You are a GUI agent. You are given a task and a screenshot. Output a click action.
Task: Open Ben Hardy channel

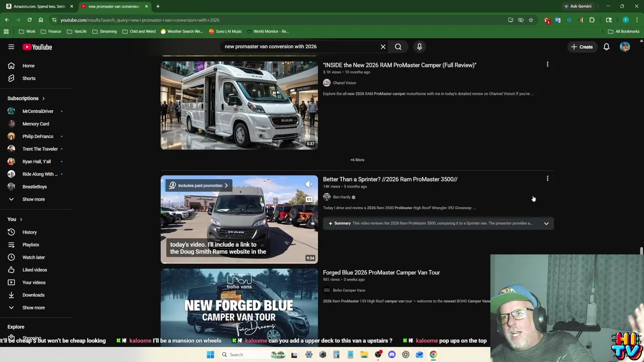(342, 197)
